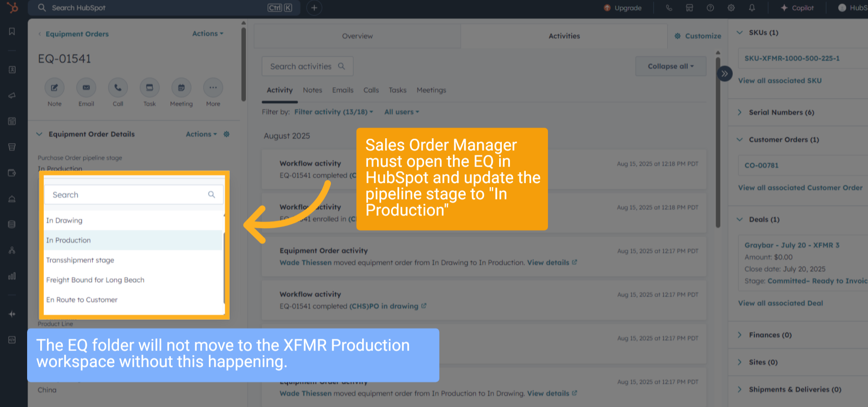Compose an Email from the record

(x=86, y=88)
